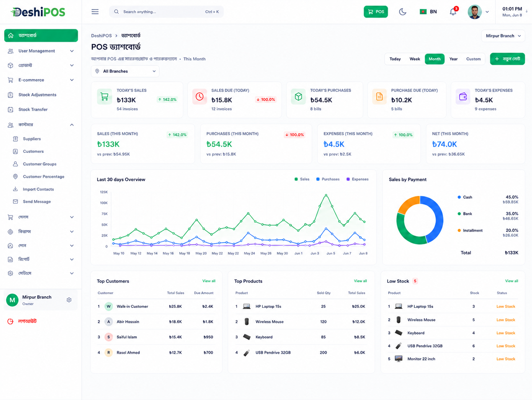Toggle dark mode moon icon
The height and width of the screenshot is (400, 532).
402,12
